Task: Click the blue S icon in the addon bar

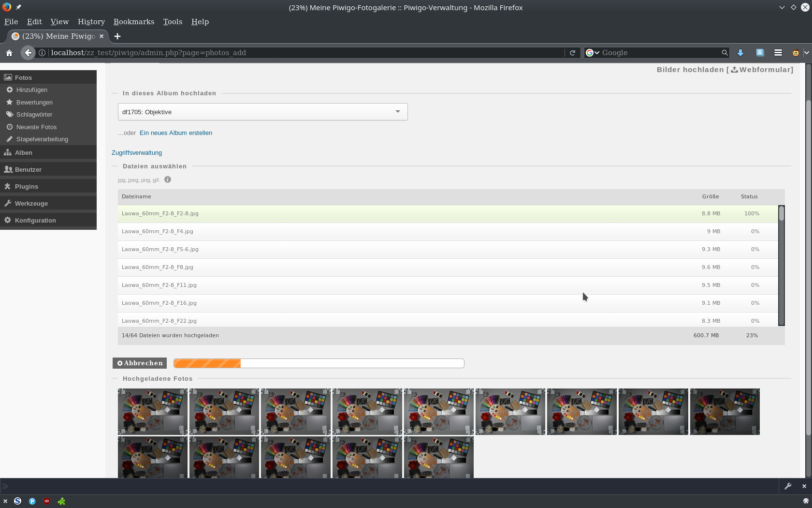Action: point(18,501)
